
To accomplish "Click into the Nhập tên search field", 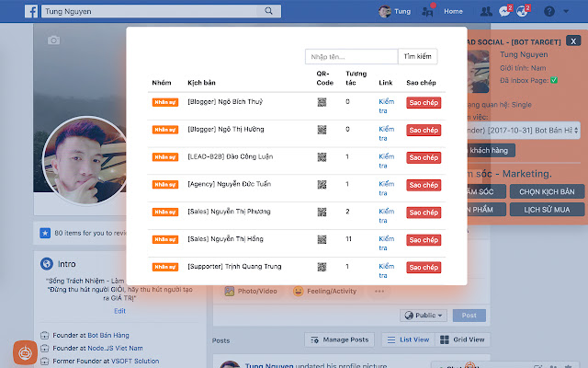I will point(351,57).
